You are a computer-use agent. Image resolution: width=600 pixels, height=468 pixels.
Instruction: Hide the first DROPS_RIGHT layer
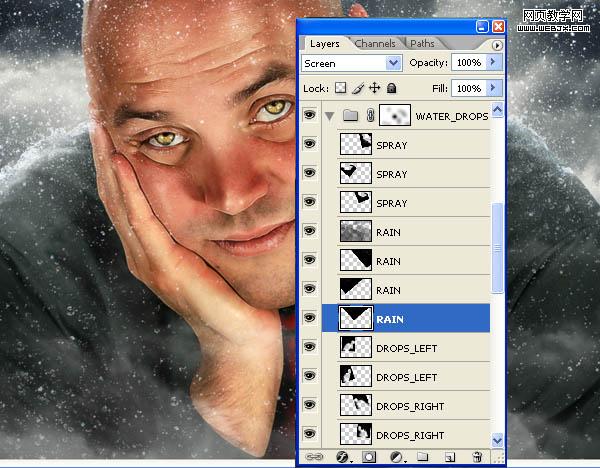click(310, 405)
